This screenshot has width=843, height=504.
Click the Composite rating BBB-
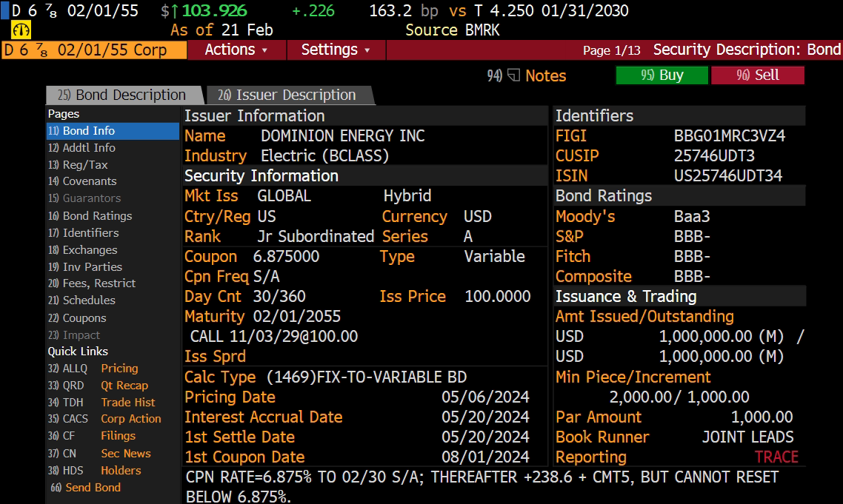692,276
